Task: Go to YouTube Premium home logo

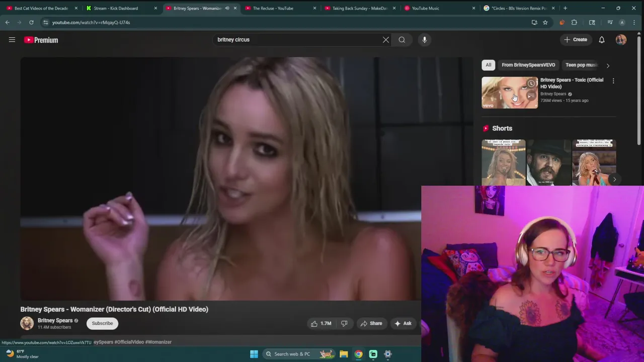Action: (x=41, y=40)
